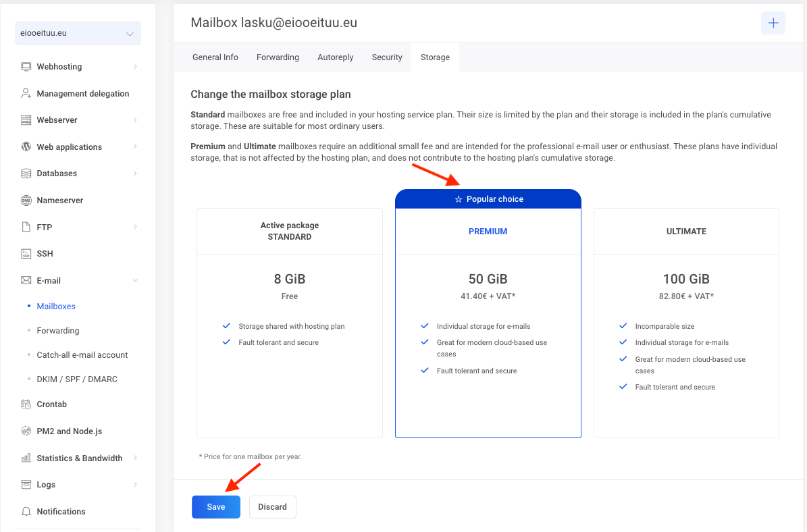Viewport: 807px width, 532px height.
Task: Click the plus button at top right
Action: 773,23
